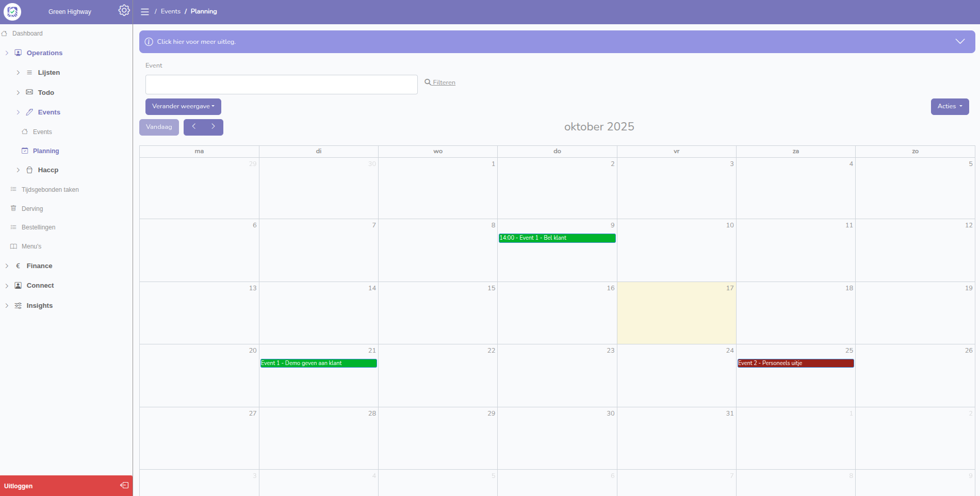Open Tijdsgebonden taken in the sidebar
980x496 pixels.
click(50, 190)
